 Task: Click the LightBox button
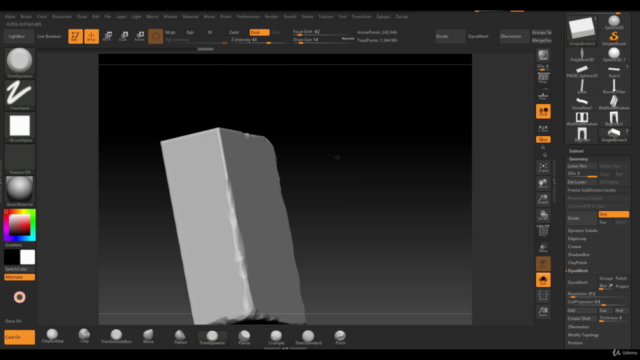click(17, 36)
